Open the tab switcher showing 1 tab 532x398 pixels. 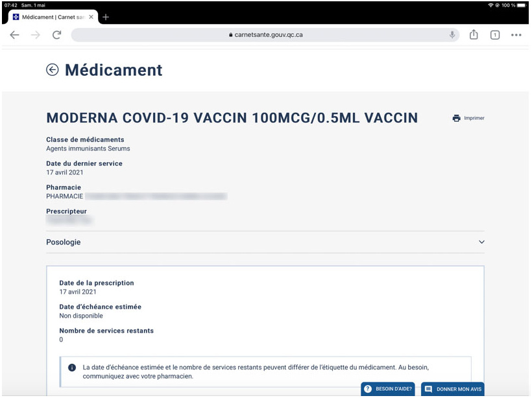(495, 35)
